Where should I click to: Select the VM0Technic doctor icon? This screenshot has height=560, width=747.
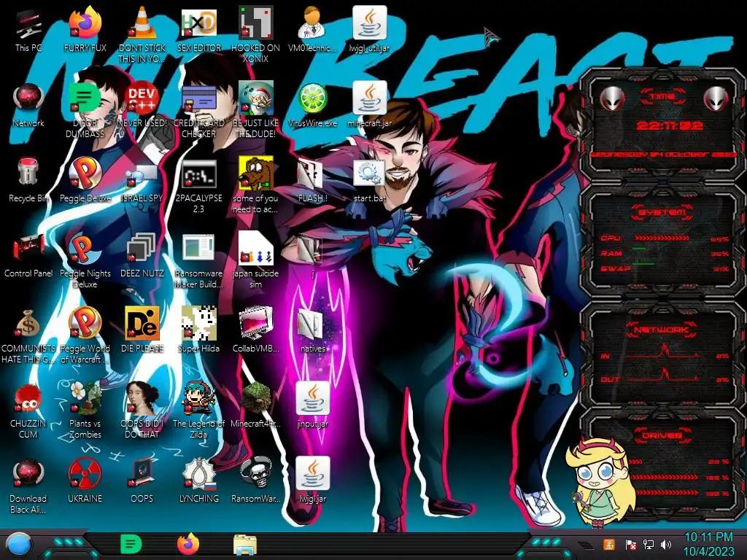[x=312, y=24]
